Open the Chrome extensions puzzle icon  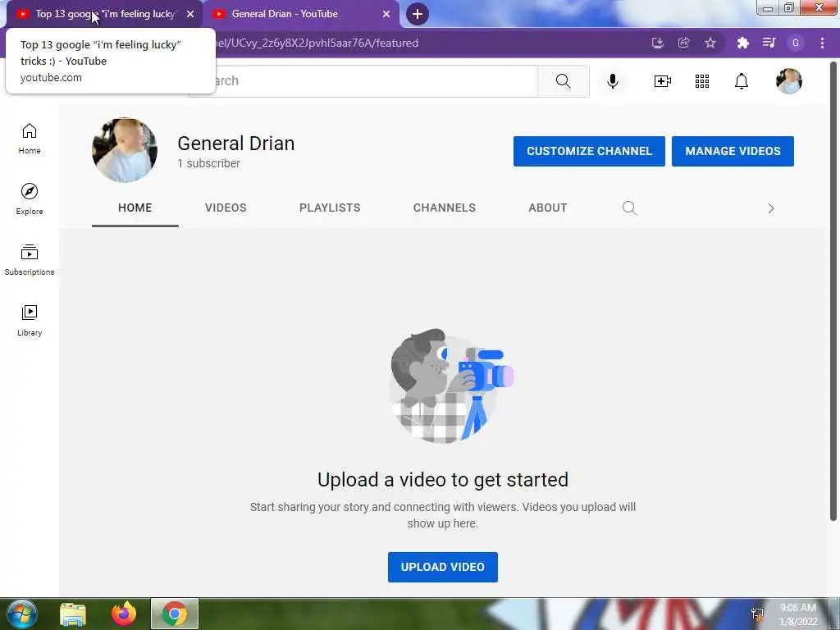742,43
